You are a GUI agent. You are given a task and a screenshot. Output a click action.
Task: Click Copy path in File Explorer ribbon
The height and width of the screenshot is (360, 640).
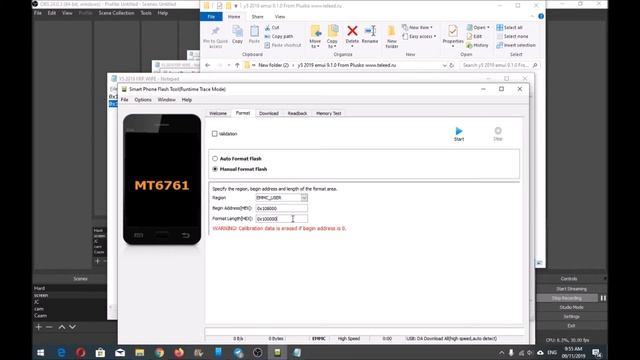279,36
